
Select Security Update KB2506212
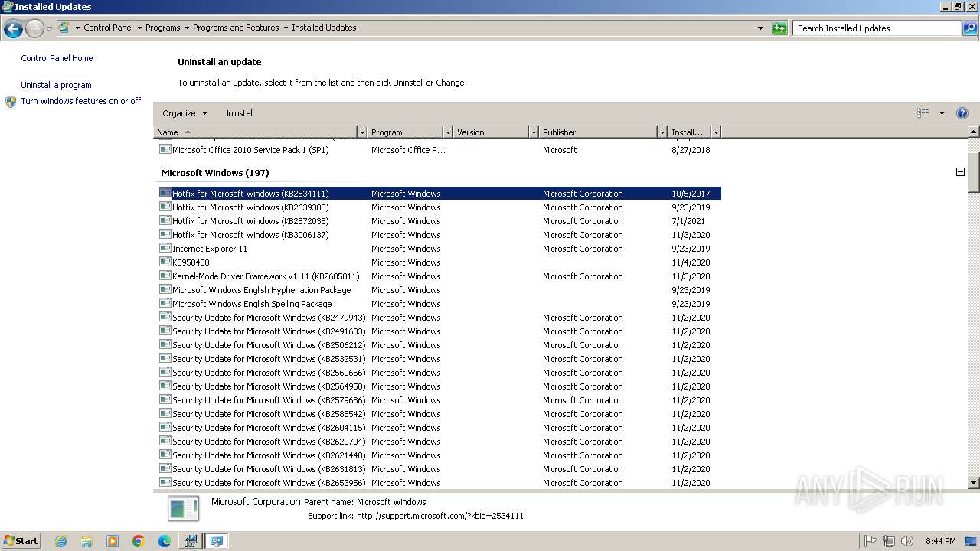(x=439, y=345)
